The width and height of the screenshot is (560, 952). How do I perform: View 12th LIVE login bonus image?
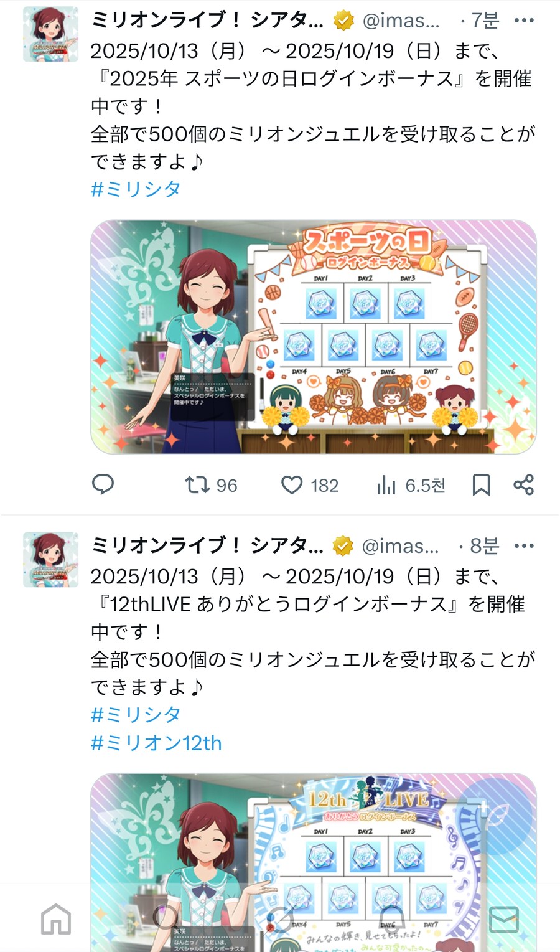(314, 862)
